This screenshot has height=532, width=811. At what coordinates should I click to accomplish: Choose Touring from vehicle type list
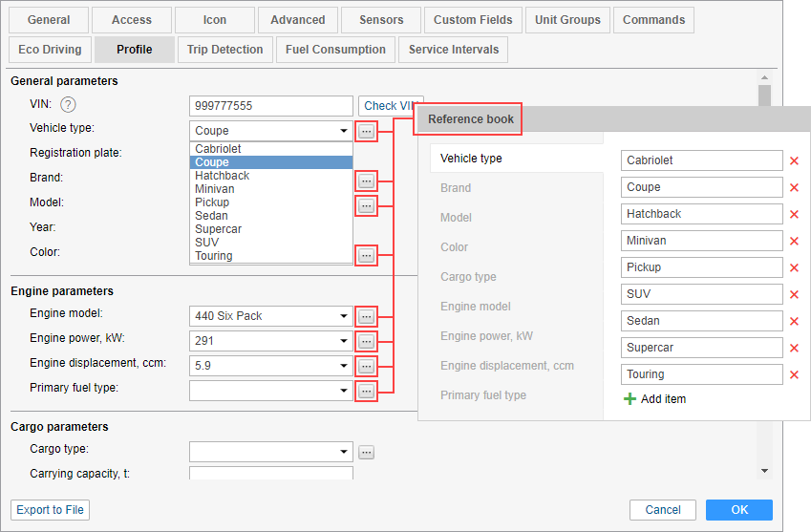pos(271,256)
